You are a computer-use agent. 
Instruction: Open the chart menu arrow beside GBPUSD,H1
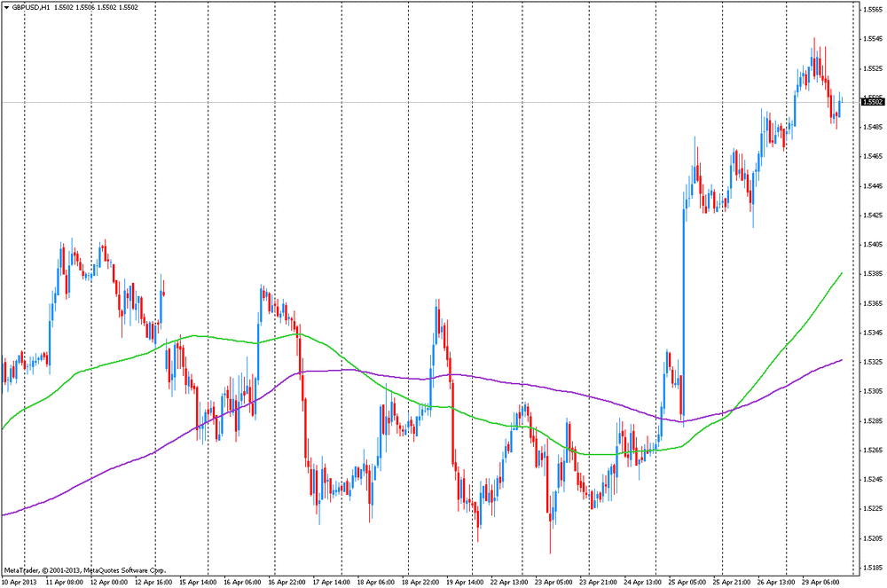[6, 7]
